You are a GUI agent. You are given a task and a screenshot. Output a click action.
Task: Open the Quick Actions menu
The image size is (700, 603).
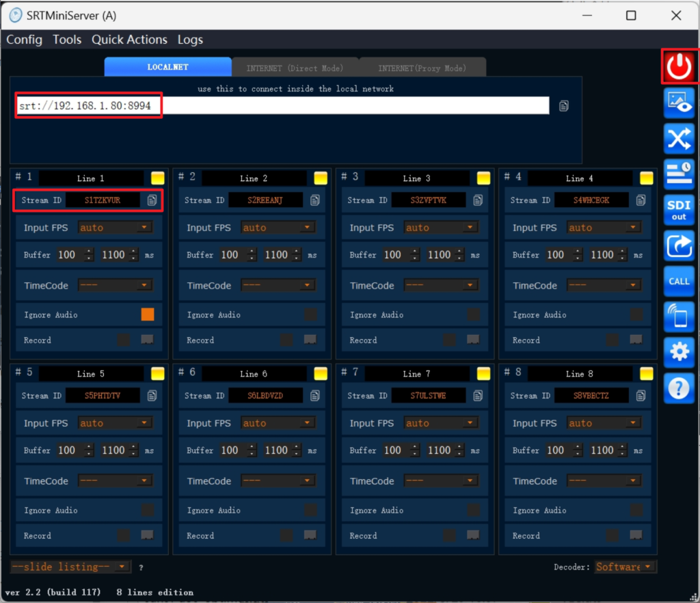(129, 40)
